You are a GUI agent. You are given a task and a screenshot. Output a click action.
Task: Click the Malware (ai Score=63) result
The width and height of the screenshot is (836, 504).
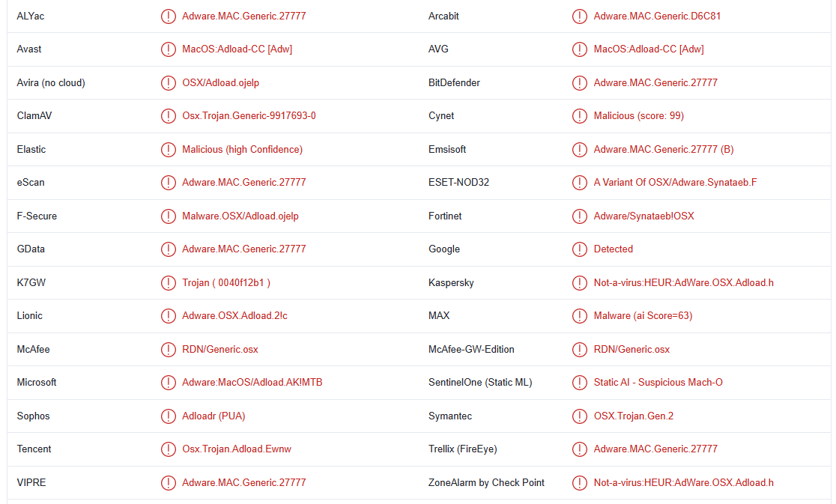pyautogui.click(x=643, y=316)
